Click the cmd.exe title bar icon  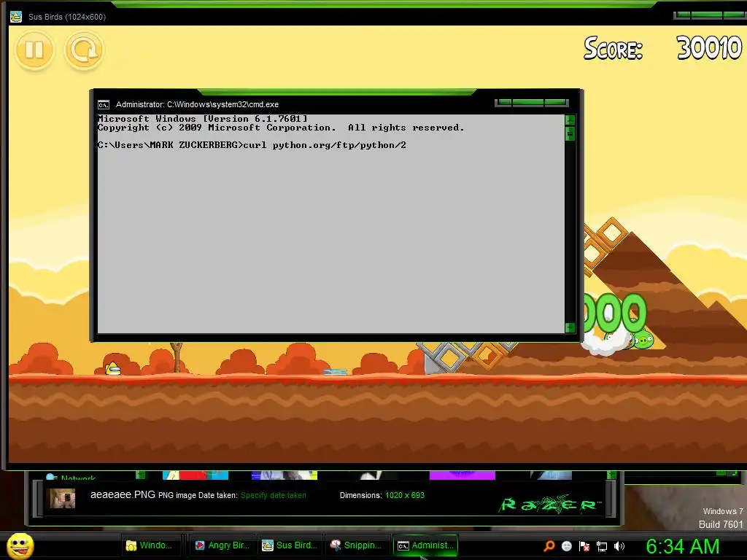coord(104,105)
